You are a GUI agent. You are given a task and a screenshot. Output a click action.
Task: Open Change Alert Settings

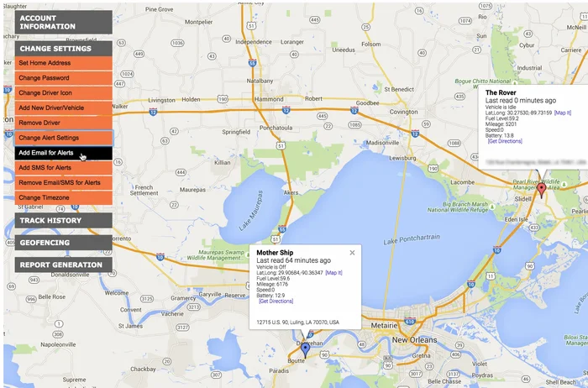(63, 138)
